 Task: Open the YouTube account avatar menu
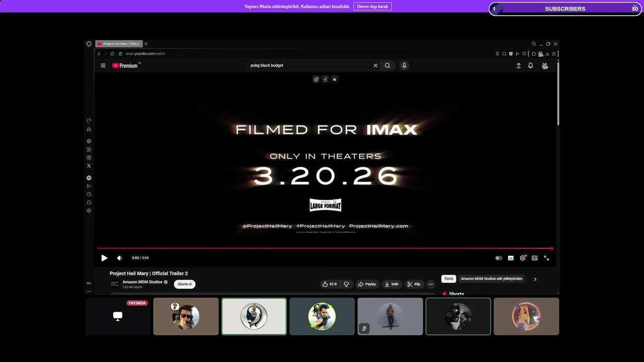(545, 66)
